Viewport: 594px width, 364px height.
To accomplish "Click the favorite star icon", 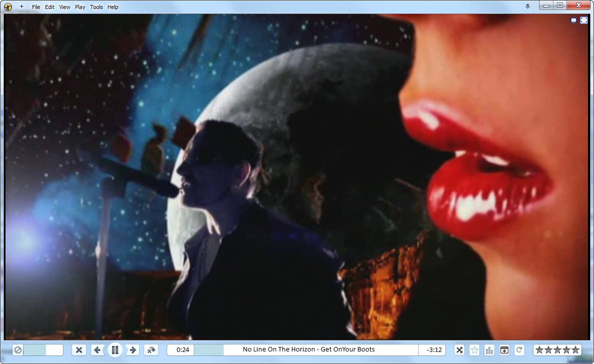I will pos(474,350).
